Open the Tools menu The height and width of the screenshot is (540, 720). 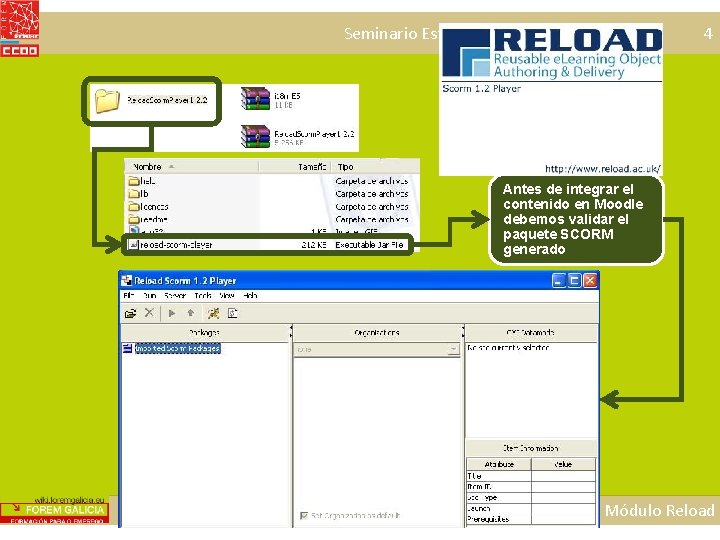tap(202, 295)
